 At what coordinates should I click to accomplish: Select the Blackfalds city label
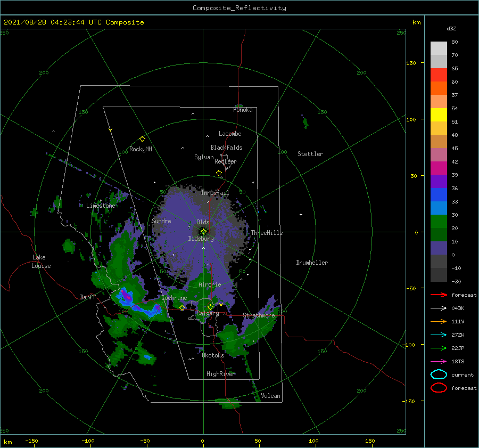point(226,148)
